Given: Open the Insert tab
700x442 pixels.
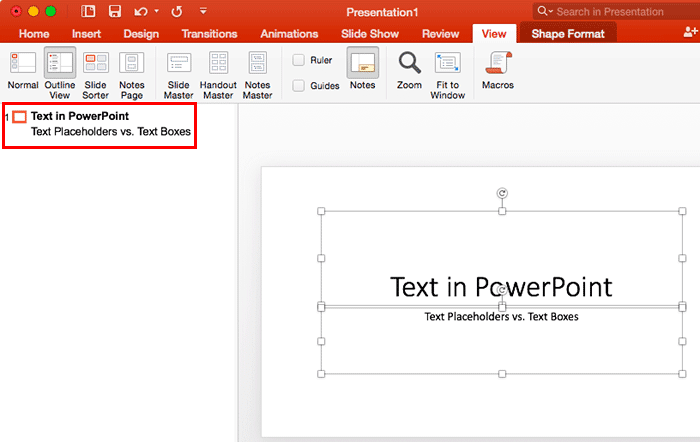Looking at the screenshot, I should pos(86,34).
